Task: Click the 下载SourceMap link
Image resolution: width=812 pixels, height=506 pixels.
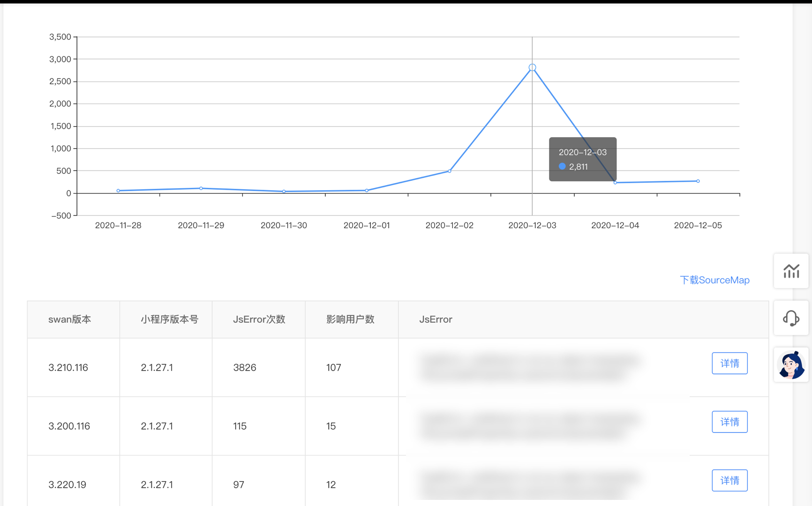Action: click(x=714, y=280)
